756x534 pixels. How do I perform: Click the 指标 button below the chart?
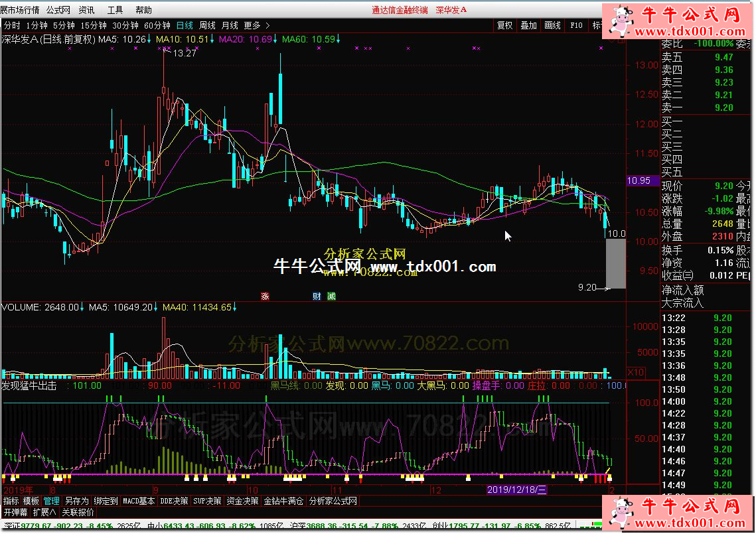(11, 501)
